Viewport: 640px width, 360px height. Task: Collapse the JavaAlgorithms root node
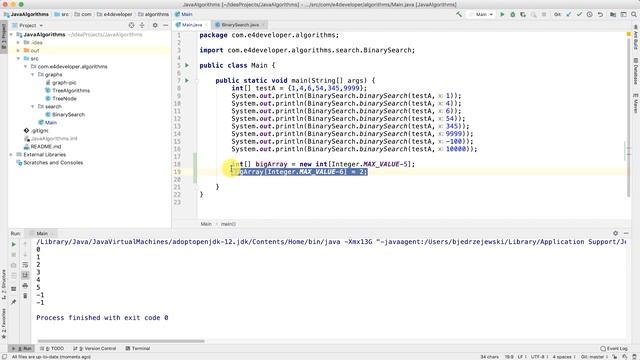point(11,35)
